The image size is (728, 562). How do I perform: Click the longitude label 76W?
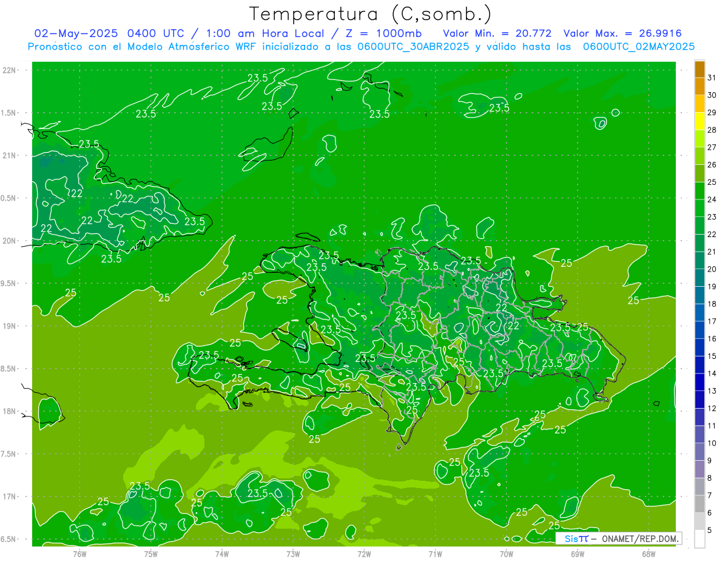pos(79,554)
